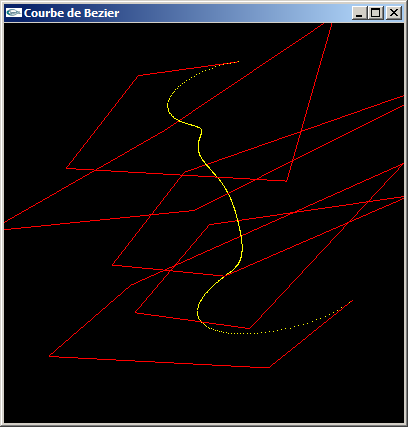Screen dimensions: 408x427
Task: Click the "Courbe de Bezier" title text
Action: (x=71, y=13)
